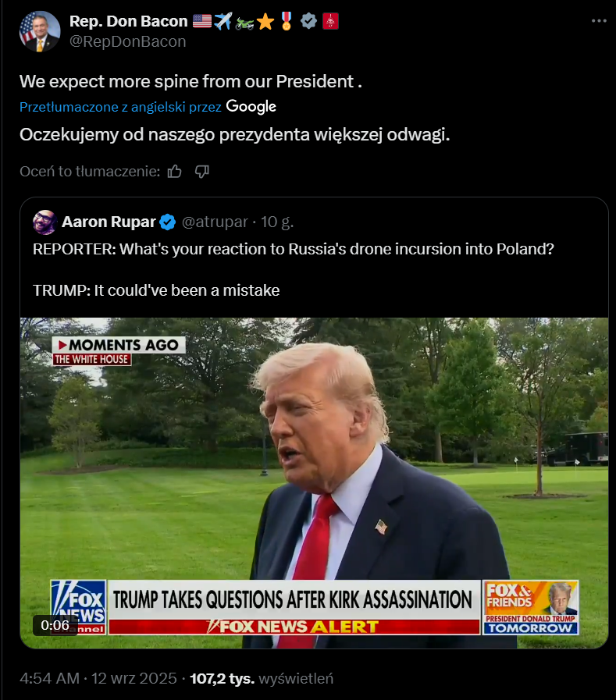Click the Aaron Rupar name in quote
This screenshot has height=700, width=616.
pyautogui.click(x=109, y=222)
